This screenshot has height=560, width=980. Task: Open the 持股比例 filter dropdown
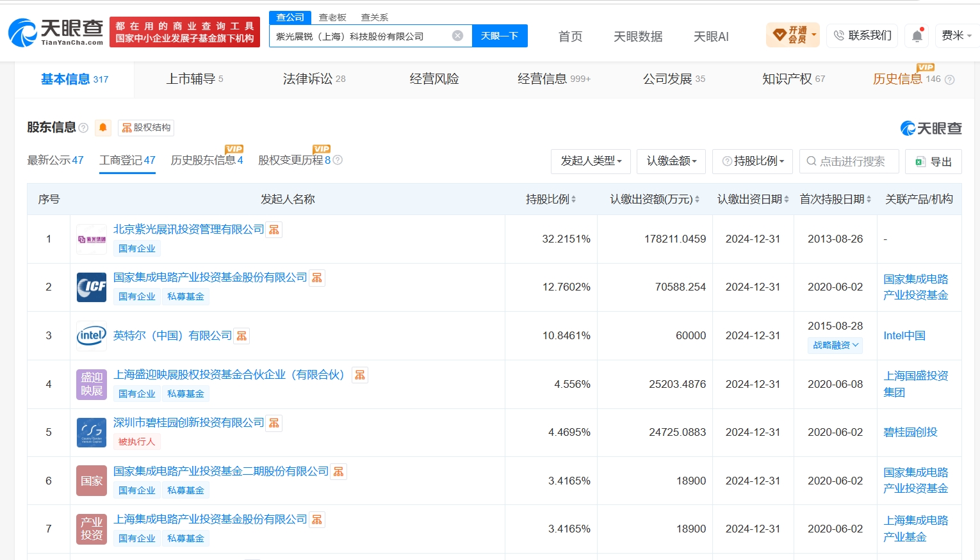pos(753,161)
